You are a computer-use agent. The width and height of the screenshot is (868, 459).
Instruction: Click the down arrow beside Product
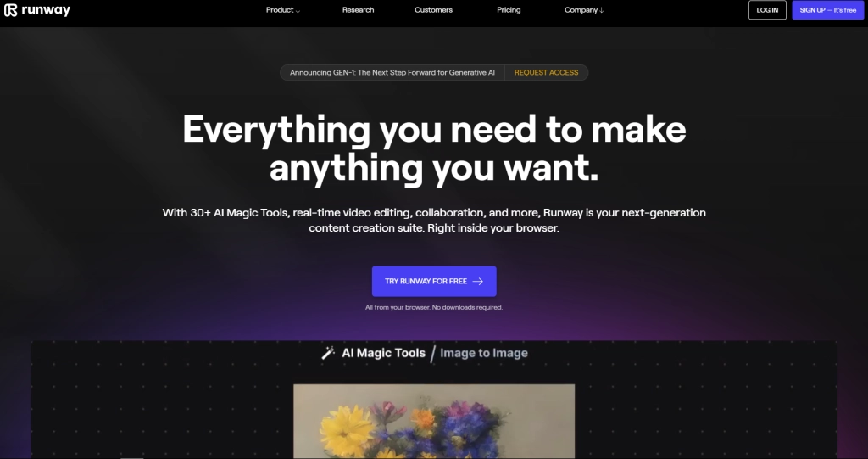click(298, 10)
